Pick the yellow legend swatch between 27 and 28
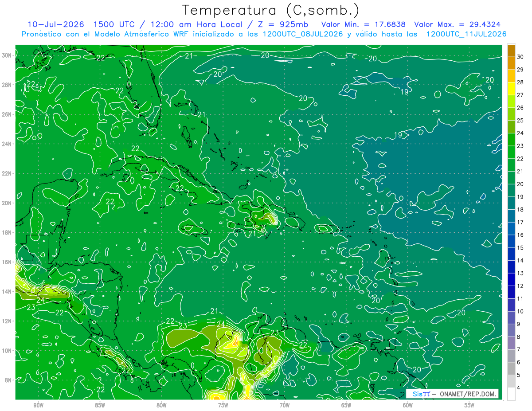This screenshot has height=411, width=532. [x=511, y=89]
